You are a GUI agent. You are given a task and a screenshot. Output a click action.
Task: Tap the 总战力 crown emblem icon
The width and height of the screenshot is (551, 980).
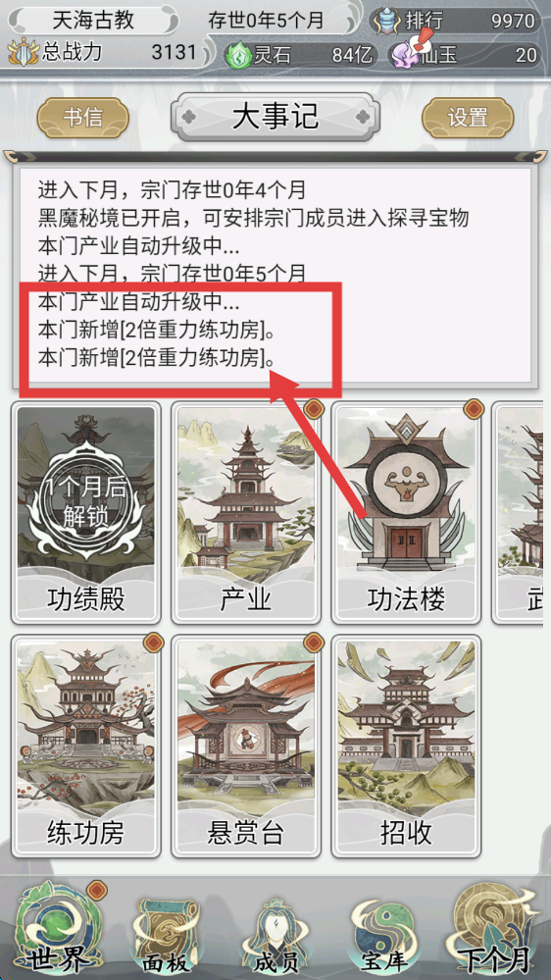[23, 53]
